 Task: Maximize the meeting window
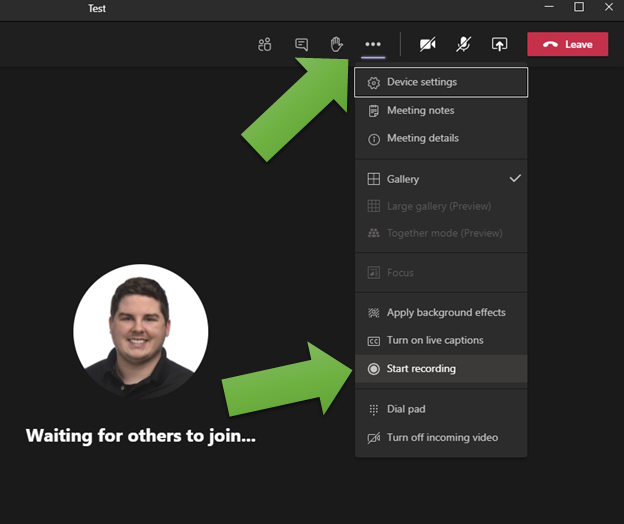click(x=579, y=7)
